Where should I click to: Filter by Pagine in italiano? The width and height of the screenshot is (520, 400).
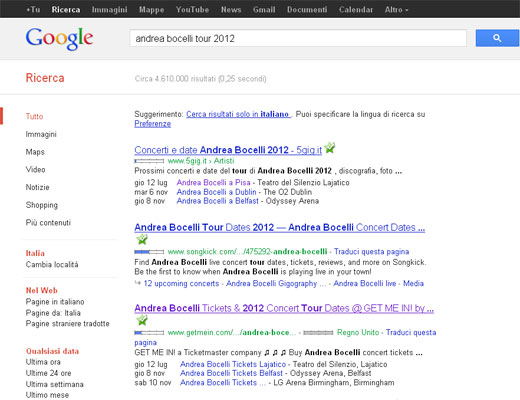coord(55,302)
